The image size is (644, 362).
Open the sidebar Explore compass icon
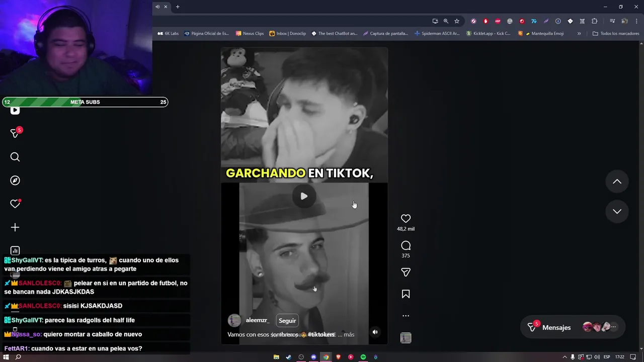pyautogui.click(x=15, y=180)
